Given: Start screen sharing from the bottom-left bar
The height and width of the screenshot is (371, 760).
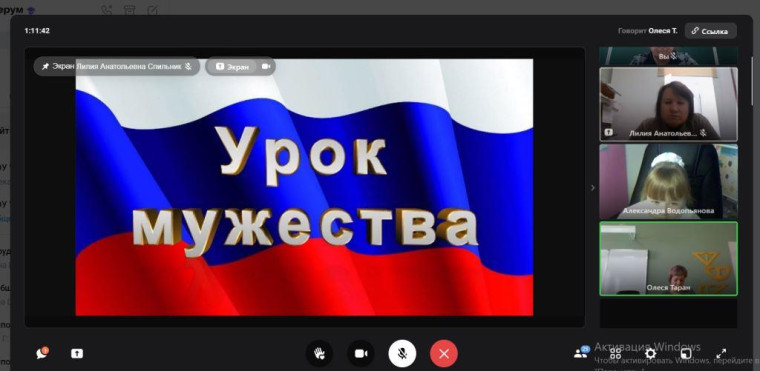Looking at the screenshot, I should tap(77, 354).
